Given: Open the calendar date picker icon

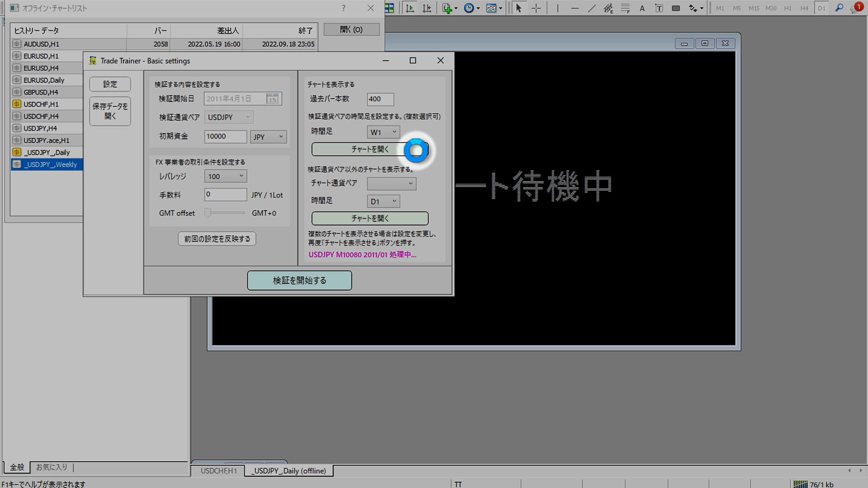Looking at the screenshot, I should coord(272,99).
